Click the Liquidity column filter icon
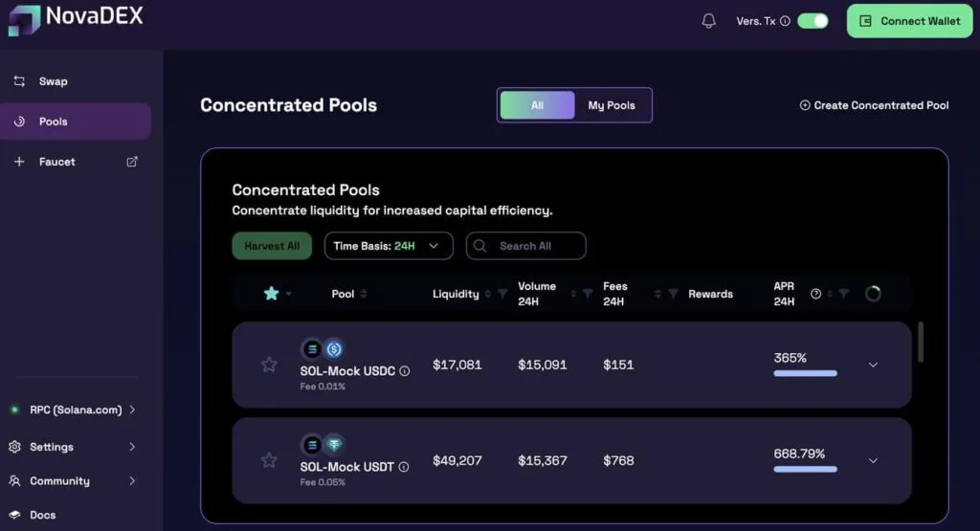The width and height of the screenshot is (980, 531). pyautogui.click(x=502, y=294)
